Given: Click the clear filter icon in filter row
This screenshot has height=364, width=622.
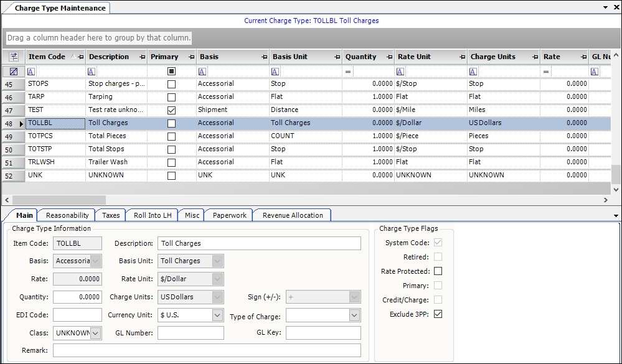Looking at the screenshot, I should [x=13, y=71].
